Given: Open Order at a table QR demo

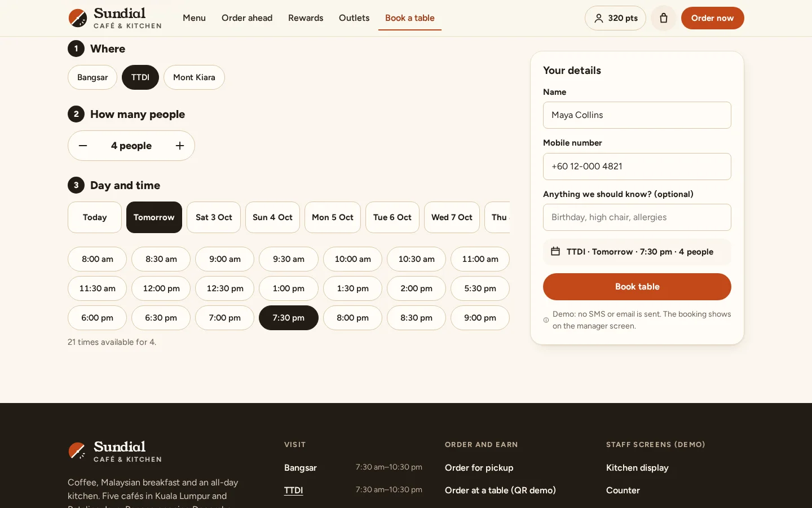Looking at the screenshot, I should tap(500, 490).
